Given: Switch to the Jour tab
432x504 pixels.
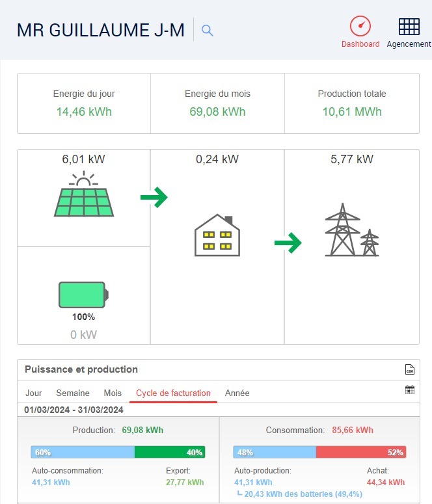Looking at the screenshot, I should coord(34,393).
